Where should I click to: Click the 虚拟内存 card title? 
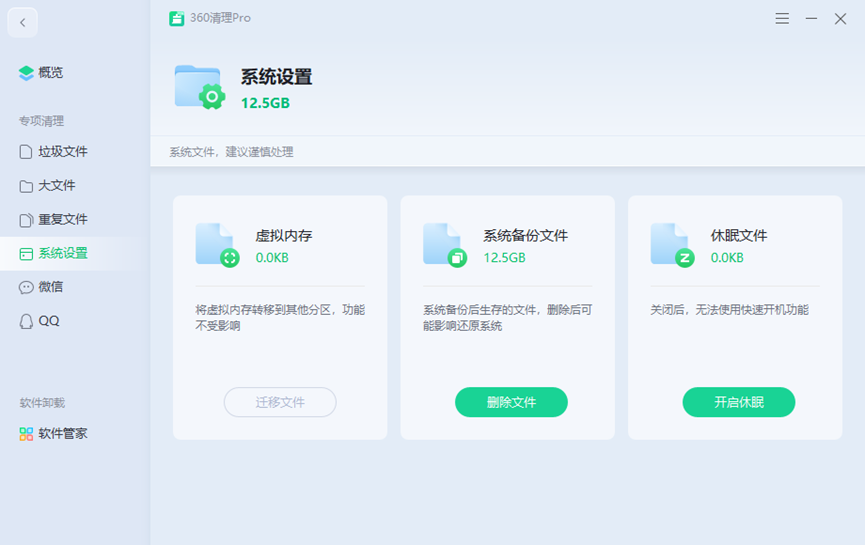pos(284,236)
